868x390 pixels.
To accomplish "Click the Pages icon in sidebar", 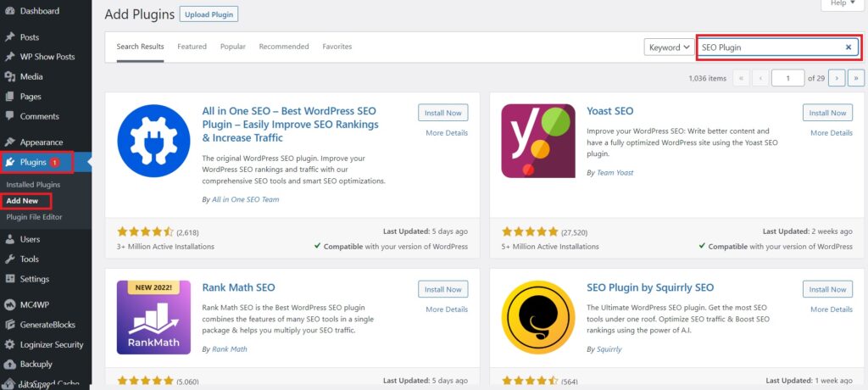I will 9,97.
